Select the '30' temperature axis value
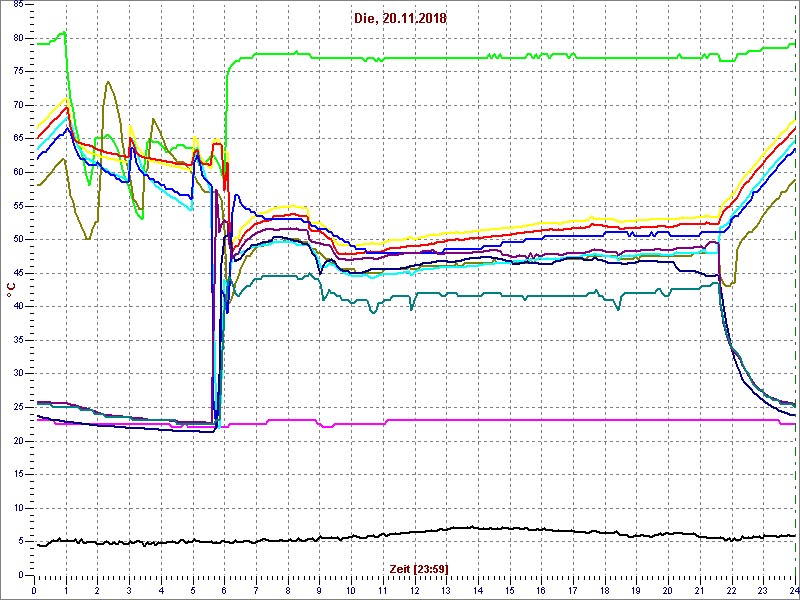The width and height of the screenshot is (800, 600). click(18, 373)
